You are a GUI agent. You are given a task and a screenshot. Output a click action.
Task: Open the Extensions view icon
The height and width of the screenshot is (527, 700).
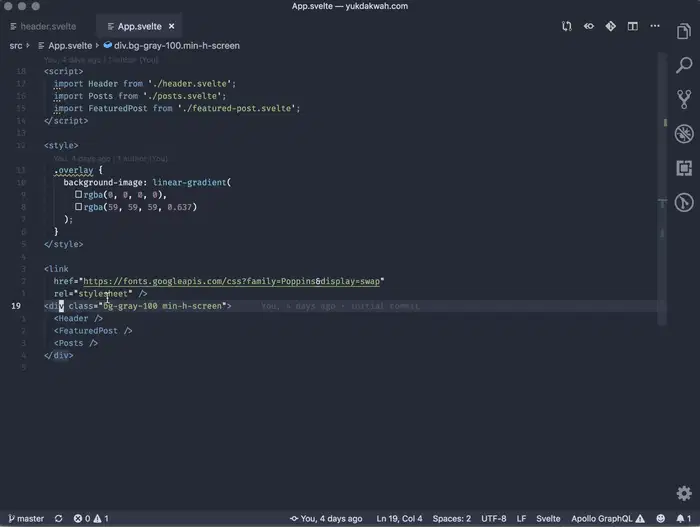pos(683,168)
